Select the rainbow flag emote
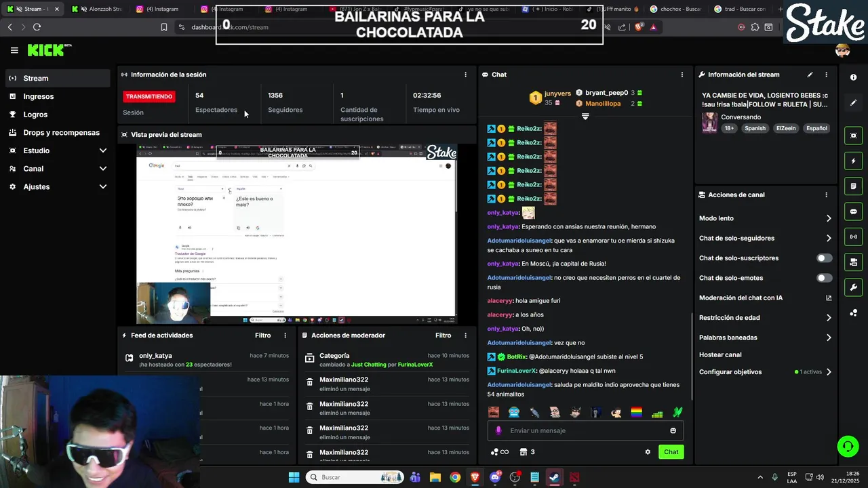This screenshot has height=488, width=868. tap(636, 412)
